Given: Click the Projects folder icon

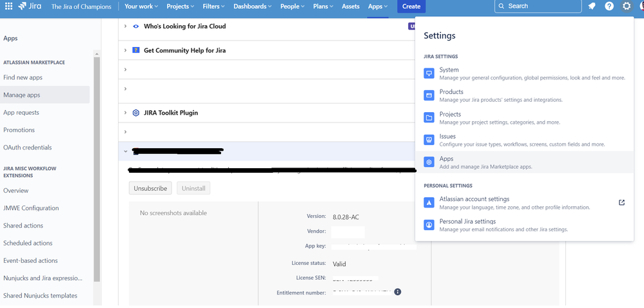Looking at the screenshot, I should [x=429, y=118].
